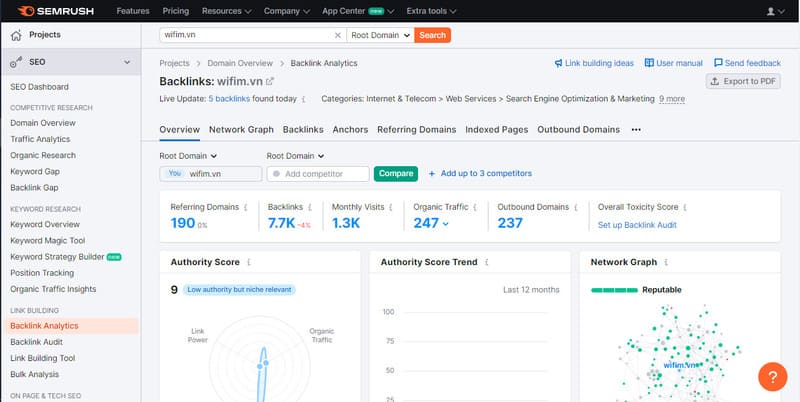Open external link icon next to wifim.vn

(x=270, y=81)
